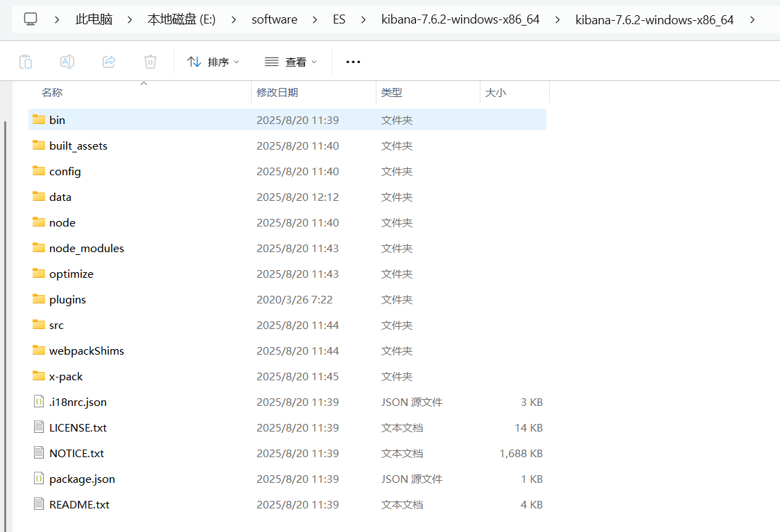Image resolution: width=780 pixels, height=532 pixels.
Task: Click the This PC monitor icon in breadcrumb
Action: pos(31,19)
